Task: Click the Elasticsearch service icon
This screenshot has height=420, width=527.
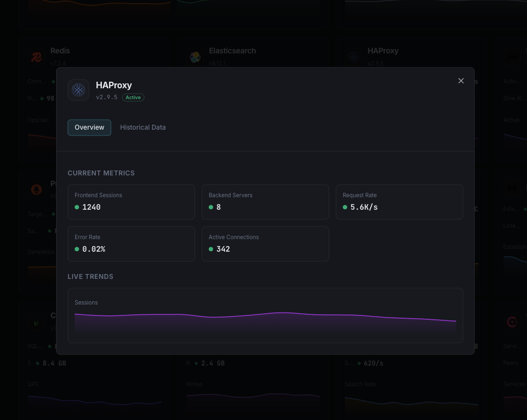Action: [195, 57]
